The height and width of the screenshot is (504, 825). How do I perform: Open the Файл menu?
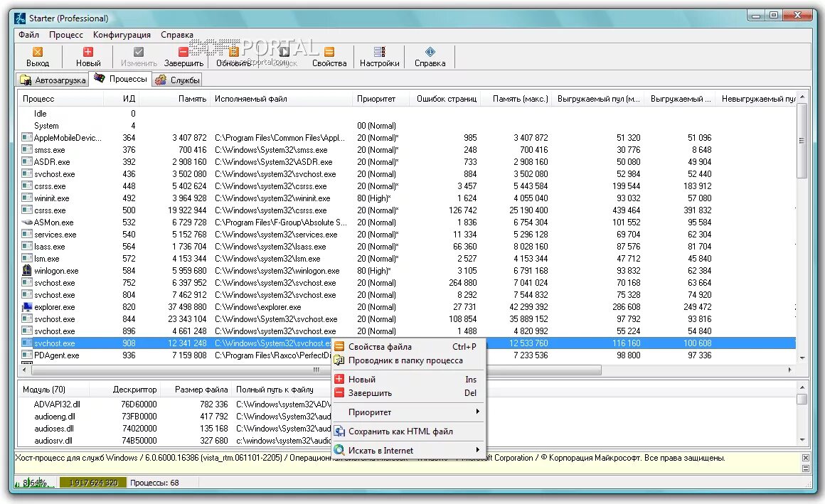(29, 35)
